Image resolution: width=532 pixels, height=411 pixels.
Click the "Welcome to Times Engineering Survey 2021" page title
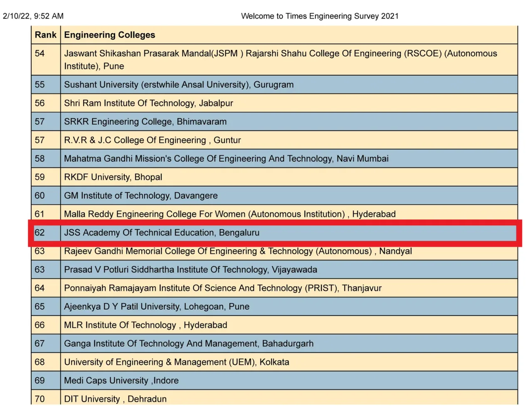[x=320, y=16]
